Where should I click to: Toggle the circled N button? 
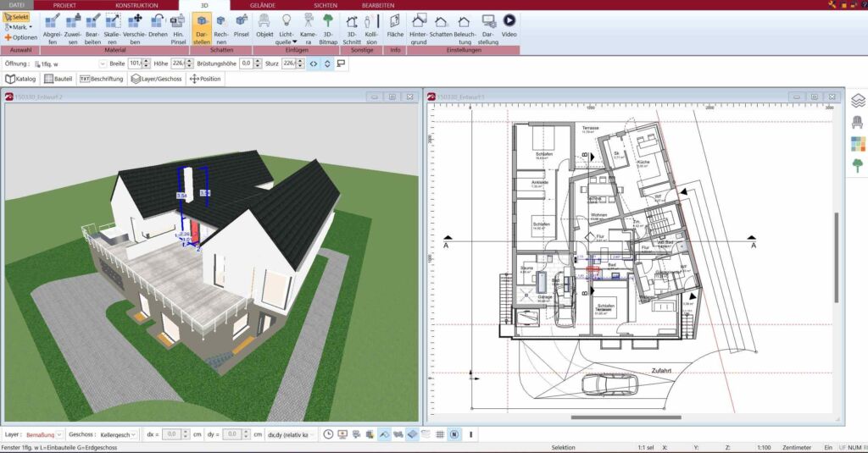[454, 434]
